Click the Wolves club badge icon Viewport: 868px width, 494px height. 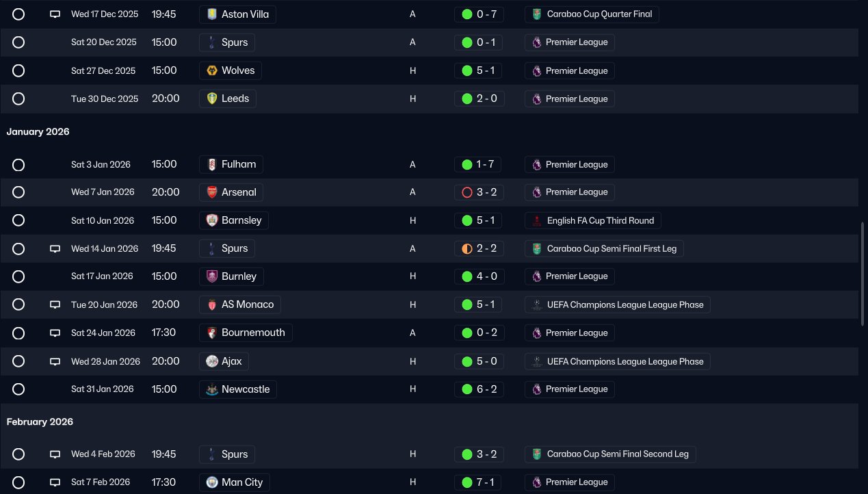212,70
